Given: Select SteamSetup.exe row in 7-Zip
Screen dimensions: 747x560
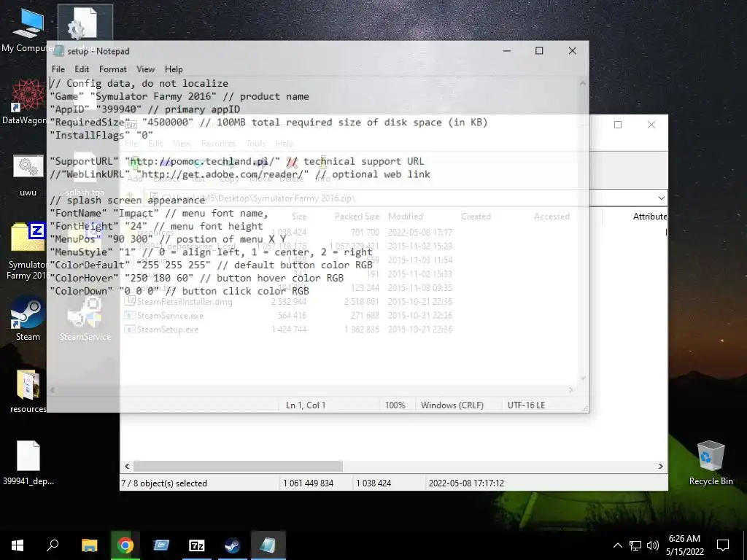Looking at the screenshot, I should [287, 330].
